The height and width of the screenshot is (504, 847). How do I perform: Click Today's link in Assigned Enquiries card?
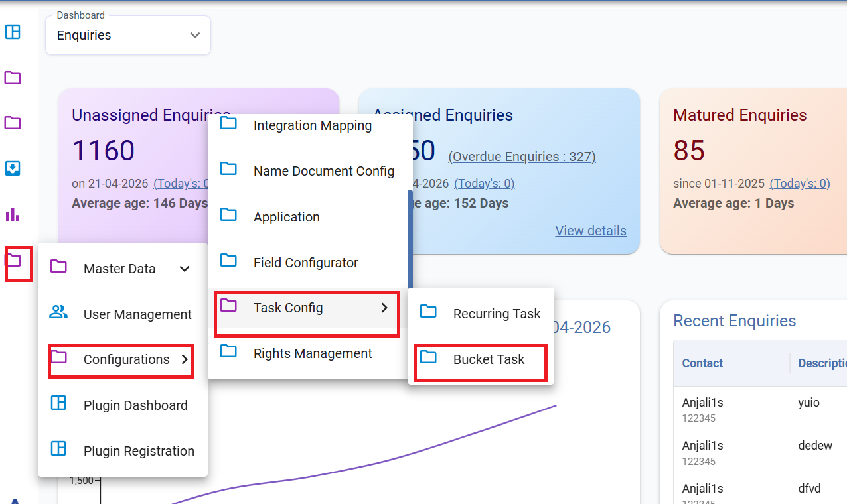coord(485,184)
